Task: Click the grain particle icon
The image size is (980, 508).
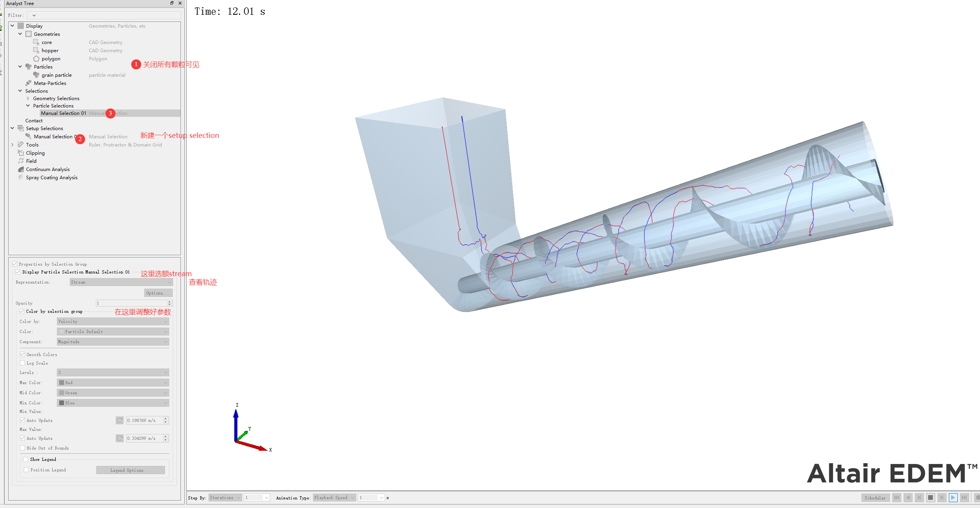Action: [36, 75]
